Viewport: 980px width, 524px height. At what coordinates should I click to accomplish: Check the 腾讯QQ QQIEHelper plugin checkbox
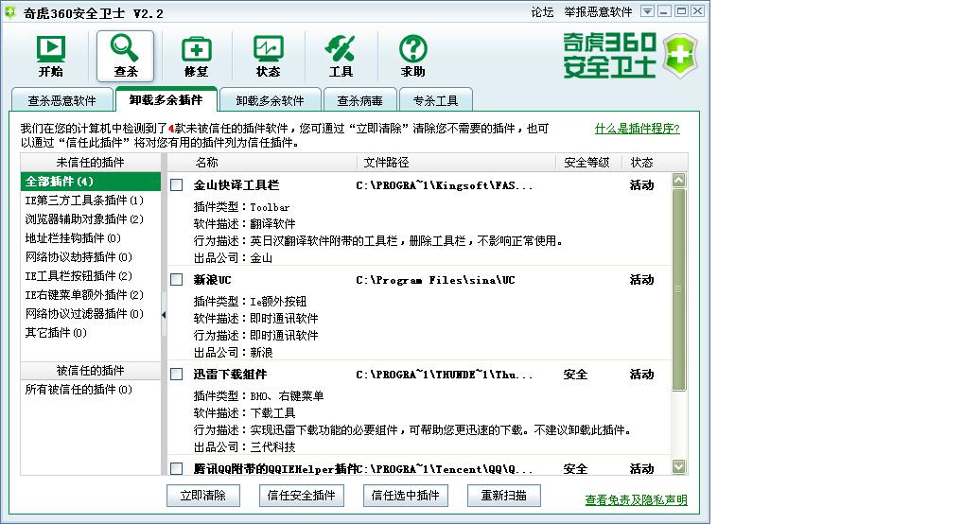[177, 468]
